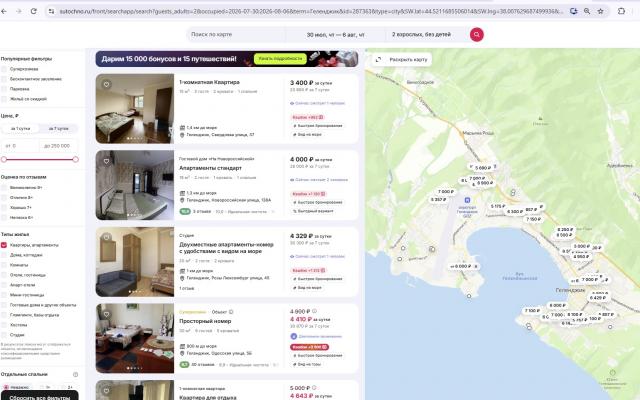Enable the Парковка filter checkbox
640x400 pixels.
pyautogui.click(x=4, y=89)
